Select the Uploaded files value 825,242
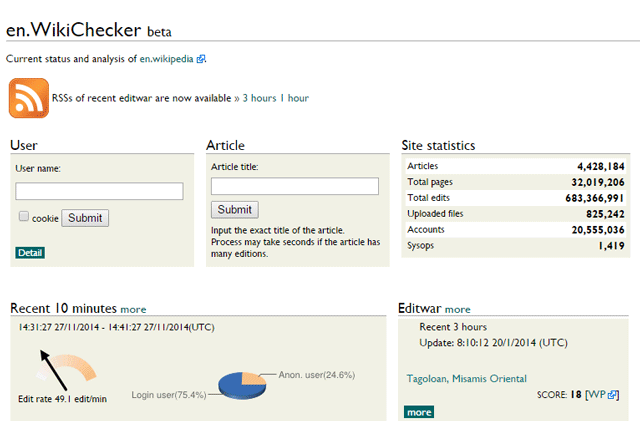Screen dimensions: 640x421 [605, 214]
